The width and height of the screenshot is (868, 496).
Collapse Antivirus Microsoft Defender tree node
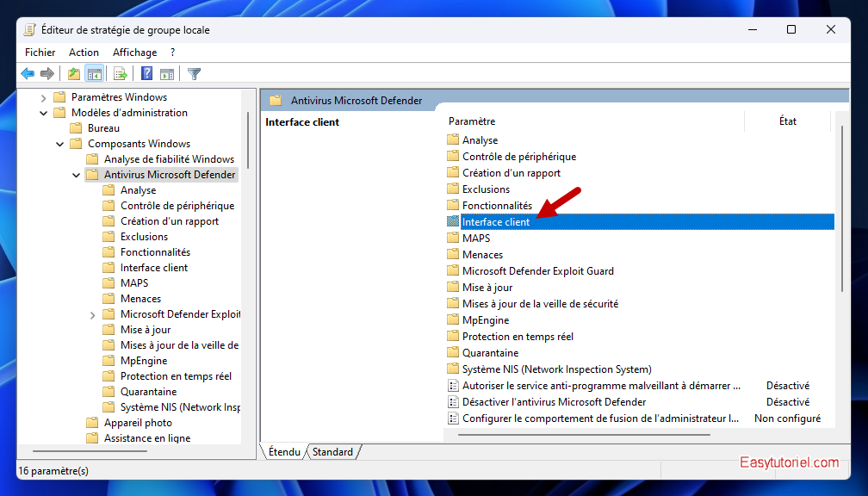77,175
